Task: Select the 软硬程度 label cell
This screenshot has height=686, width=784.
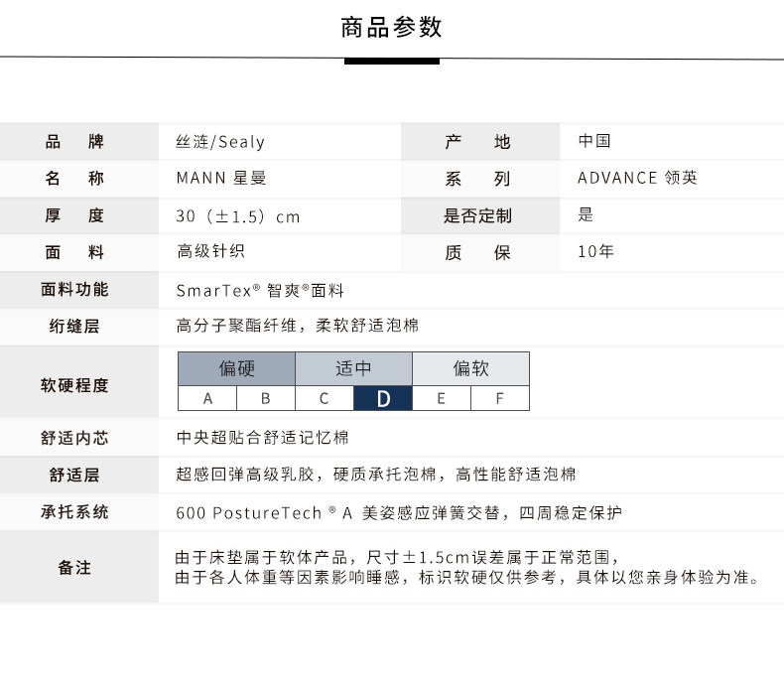Action: coord(79,381)
